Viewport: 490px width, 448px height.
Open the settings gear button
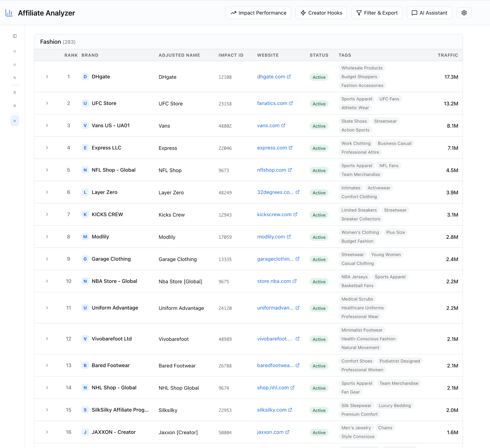[x=464, y=13]
